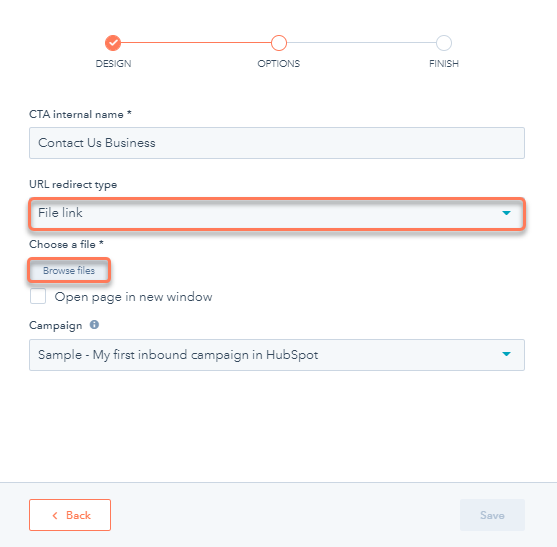Enable Open page in new window checkbox
This screenshot has width=557, height=547.
[x=38, y=296]
